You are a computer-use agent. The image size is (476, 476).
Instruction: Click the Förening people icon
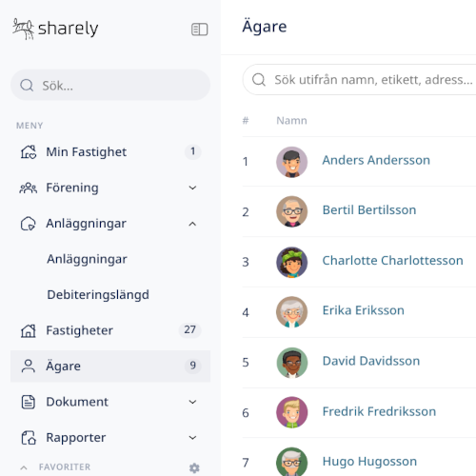click(x=29, y=188)
